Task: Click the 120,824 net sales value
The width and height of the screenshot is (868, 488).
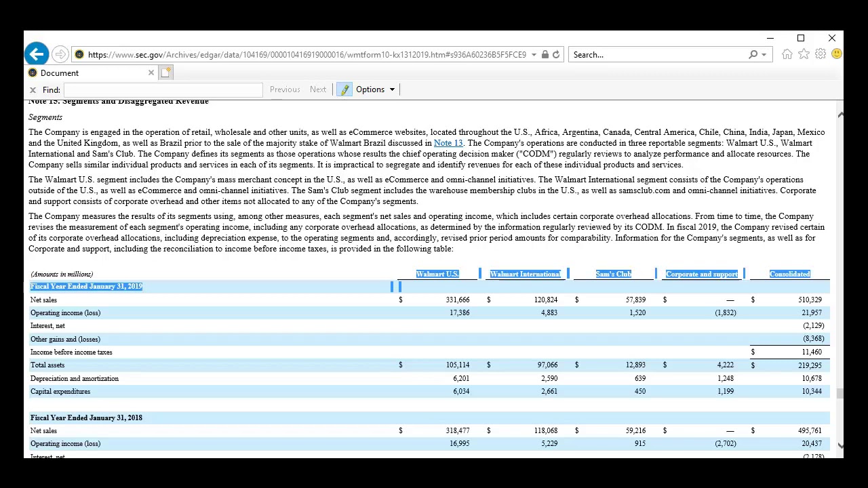Action: (x=546, y=300)
